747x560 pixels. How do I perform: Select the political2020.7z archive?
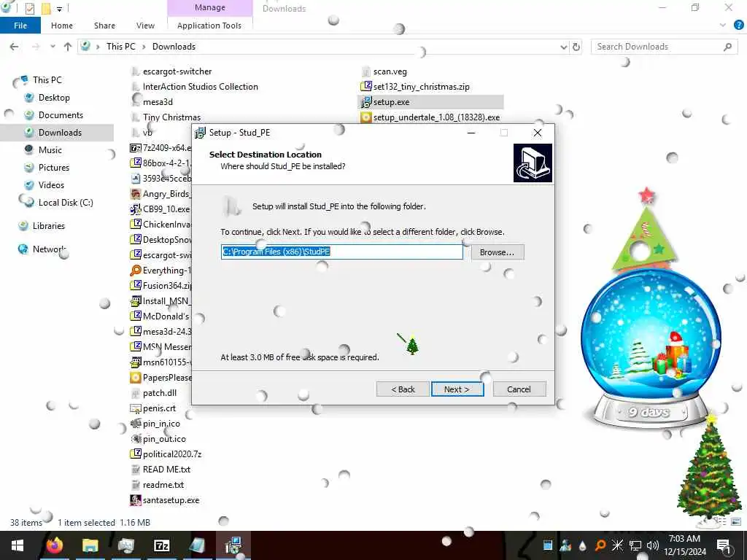(x=172, y=454)
